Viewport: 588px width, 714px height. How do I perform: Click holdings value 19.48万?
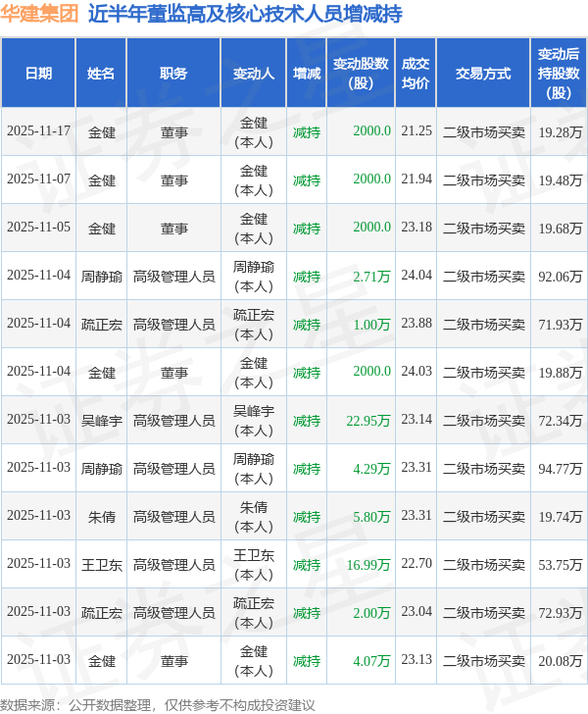[561, 180]
